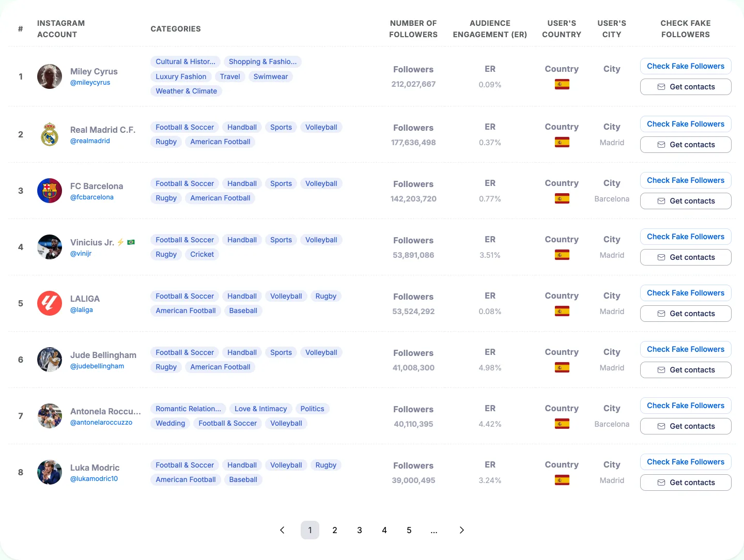Screen dimensions: 744x560
Task: Open @antonelaroccuzzo handle link
Action: (101, 423)
